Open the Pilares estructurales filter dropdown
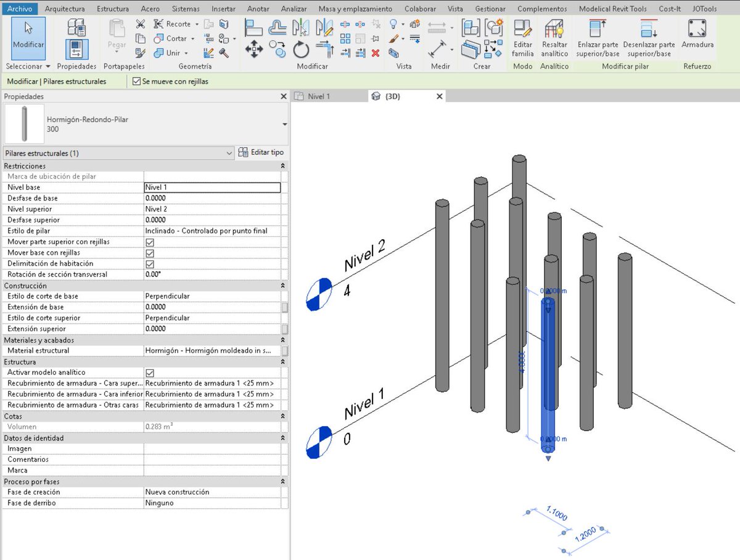 coord(118,153)
